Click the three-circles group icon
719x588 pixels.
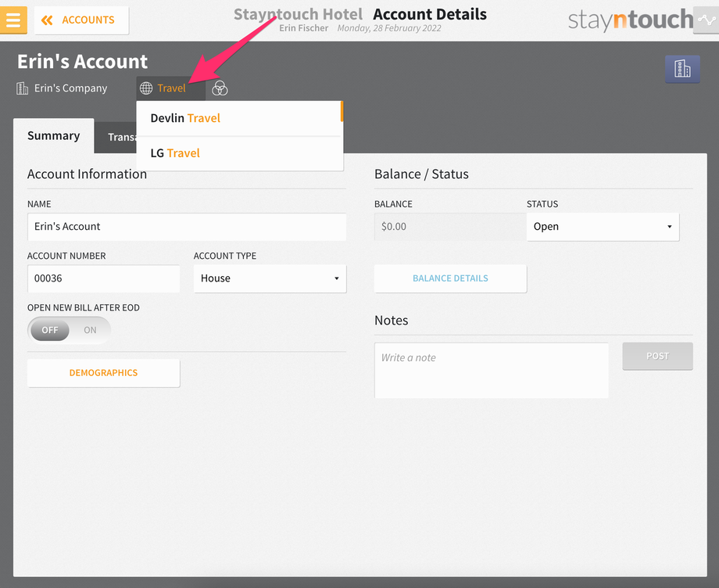220,88
